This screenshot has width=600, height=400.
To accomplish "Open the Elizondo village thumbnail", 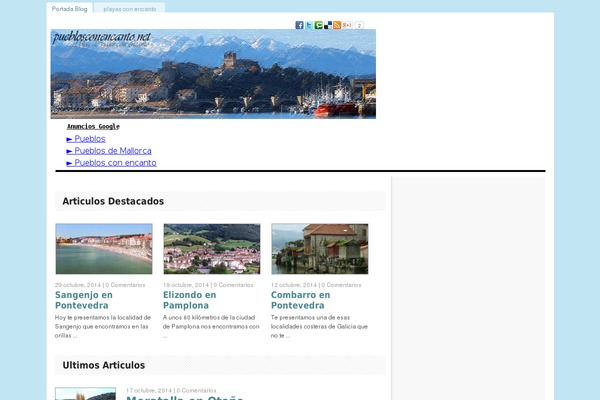I will 212,249.
